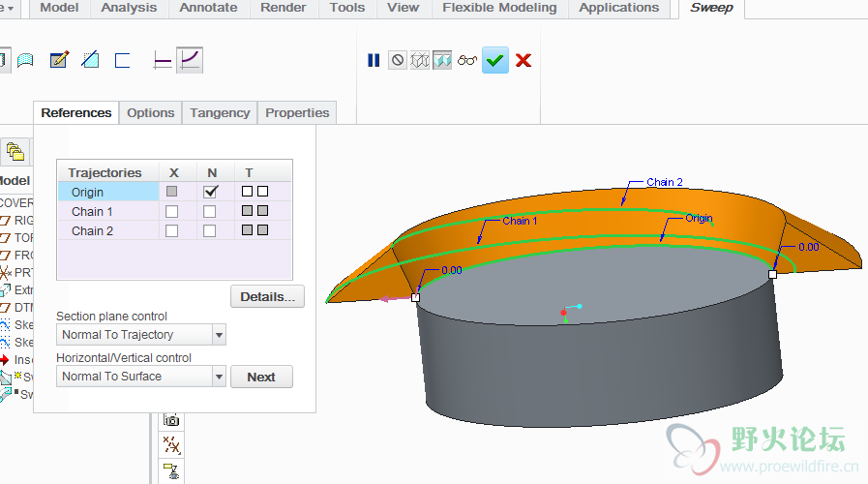Select the attached preview icon
Screen dimensions: 868x484
pyautogui.click(x=442, y=60)
